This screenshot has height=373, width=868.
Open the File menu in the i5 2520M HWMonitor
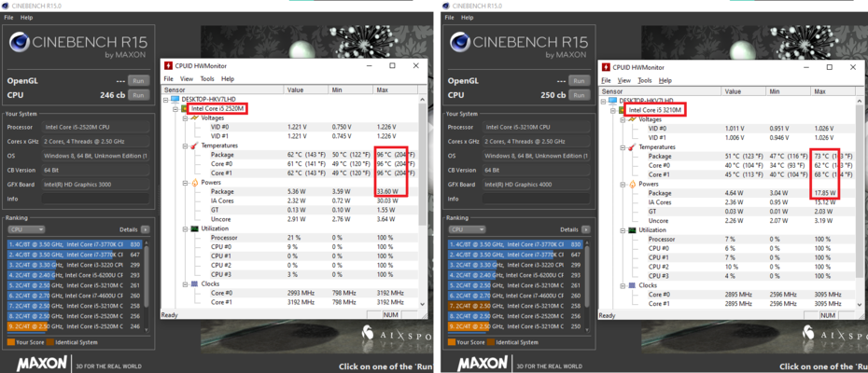(x=168, y=79)
